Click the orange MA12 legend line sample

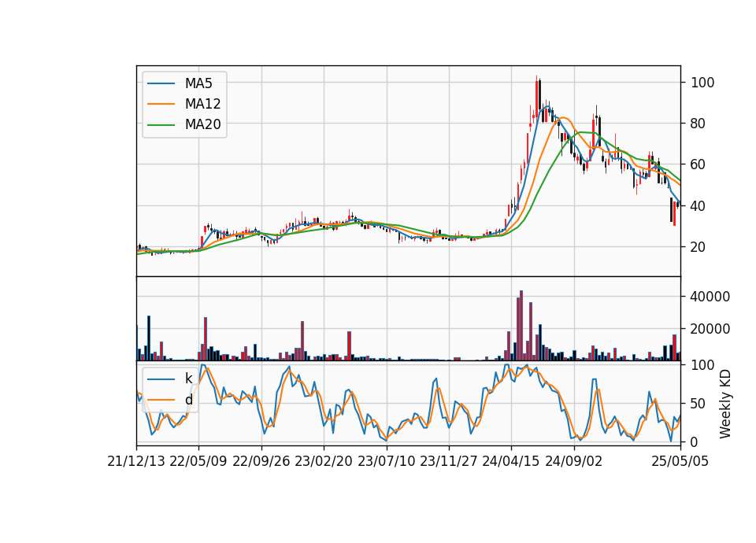[161, 104]
